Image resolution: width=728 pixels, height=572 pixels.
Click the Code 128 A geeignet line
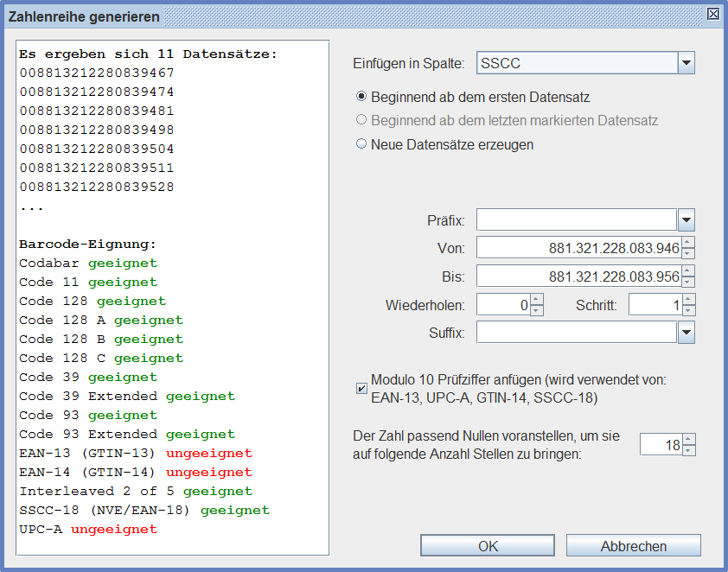101,320
